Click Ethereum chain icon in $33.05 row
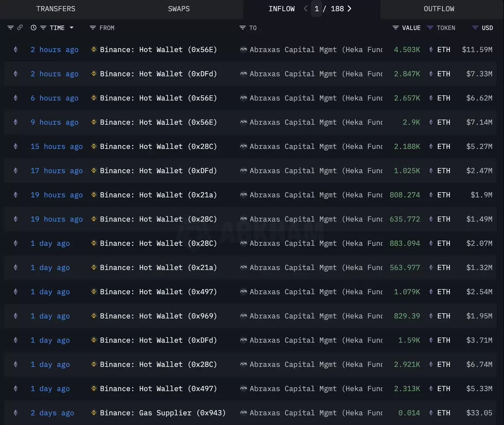 (16, 413)
